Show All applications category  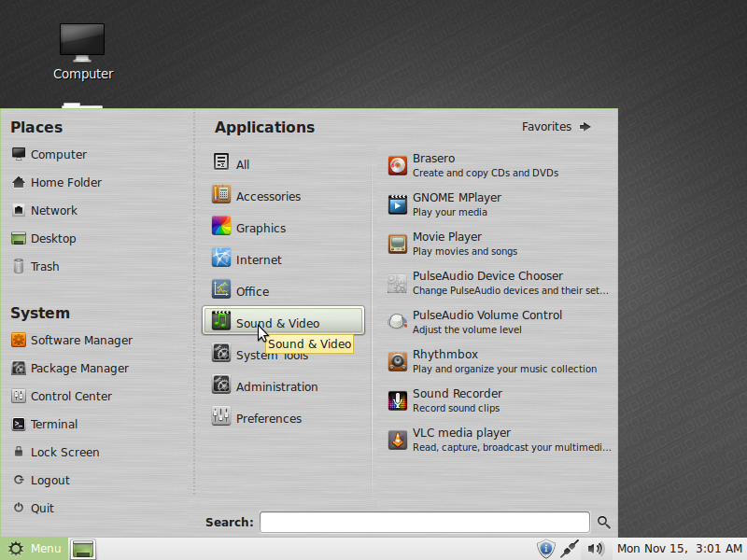tap(242, 164)
